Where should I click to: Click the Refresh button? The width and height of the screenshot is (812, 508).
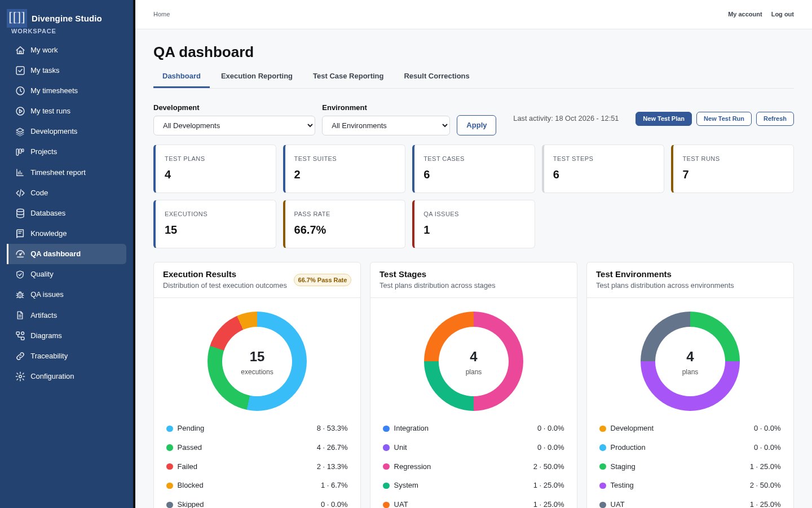click(775, 119)
